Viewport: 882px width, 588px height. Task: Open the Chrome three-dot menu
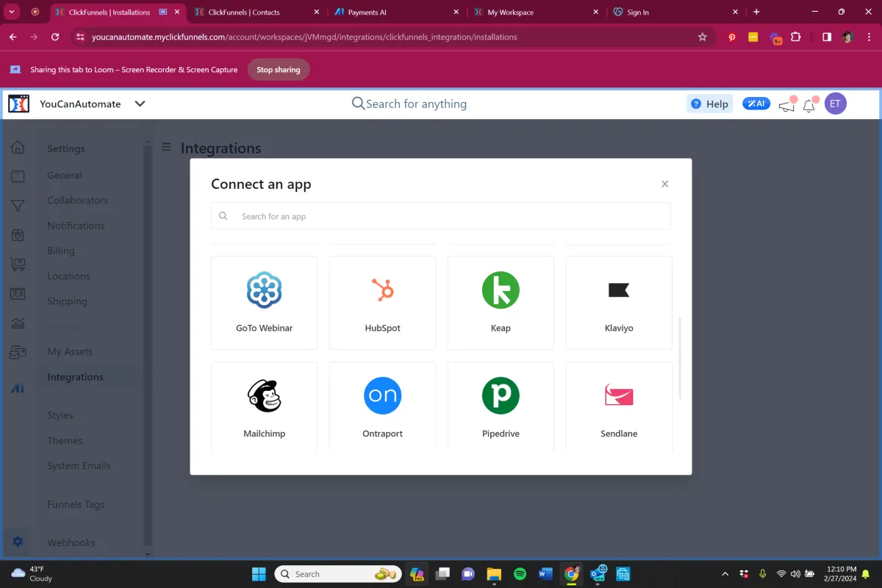(x=869, y=37)
